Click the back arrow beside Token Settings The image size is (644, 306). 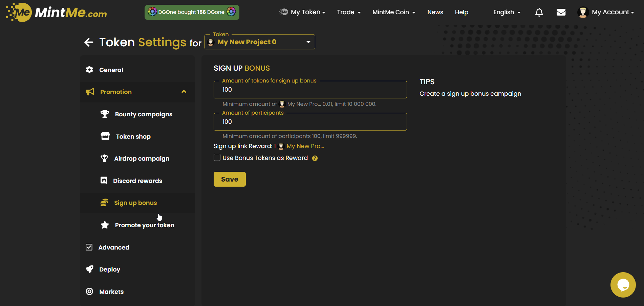click(89, 42)
